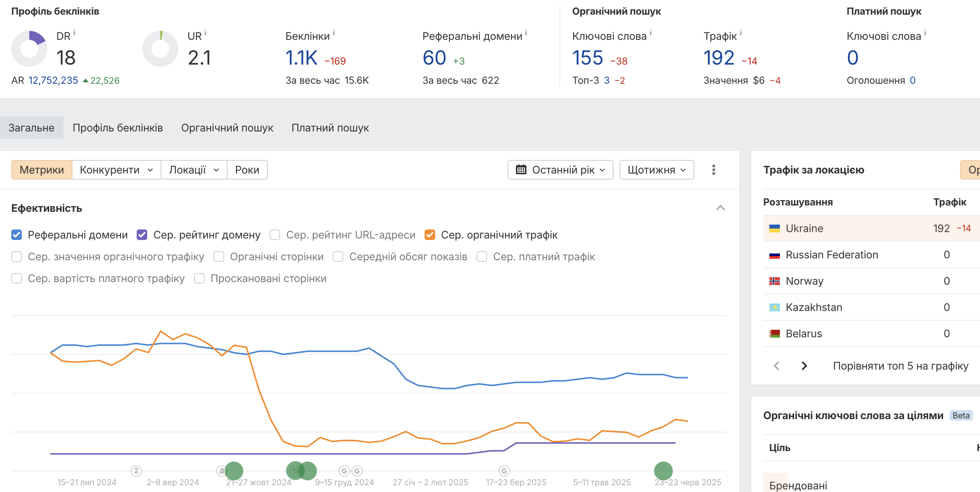Viewport: 980px width, 492px height.
Task: Click the Kazakhstan flag icon
Action: pos(774,307)
